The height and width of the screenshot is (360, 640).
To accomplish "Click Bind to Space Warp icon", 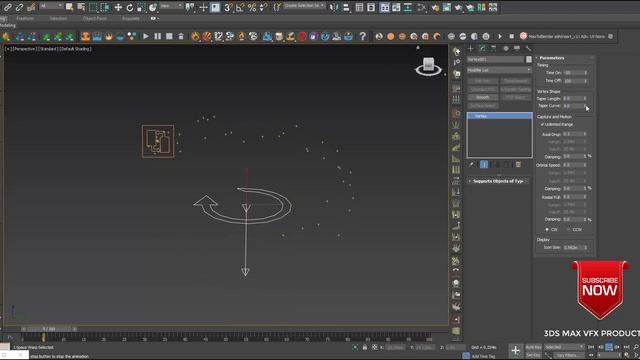I will point(31,7).
